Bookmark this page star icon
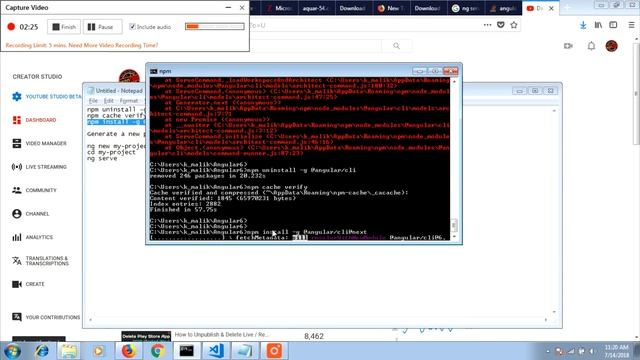 (514, 25)
